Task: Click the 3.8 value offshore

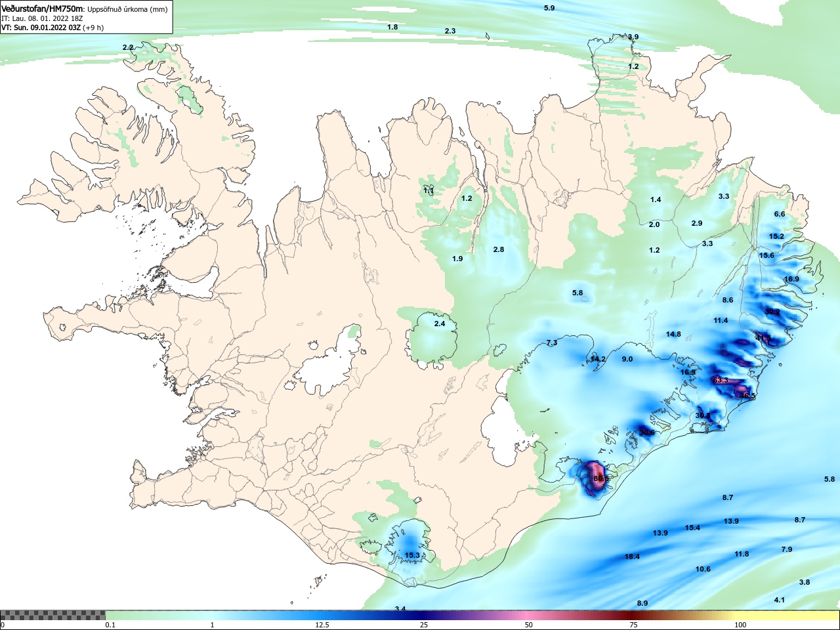Action: pyautogui.click(x=805, y=582)
